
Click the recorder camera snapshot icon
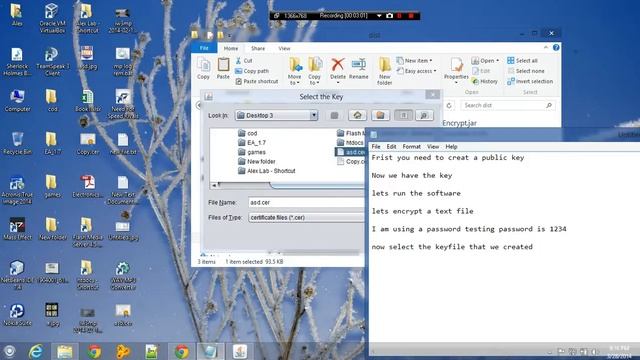point(389,16)
